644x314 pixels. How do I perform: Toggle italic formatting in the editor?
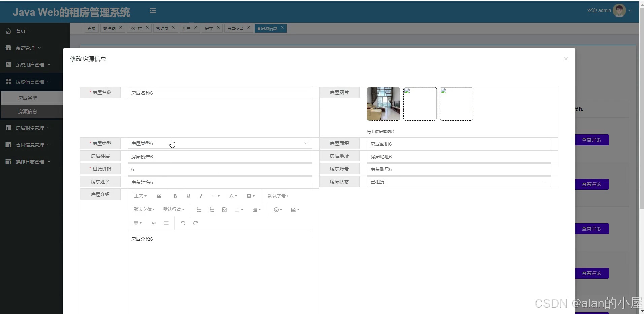click(201, 196)
